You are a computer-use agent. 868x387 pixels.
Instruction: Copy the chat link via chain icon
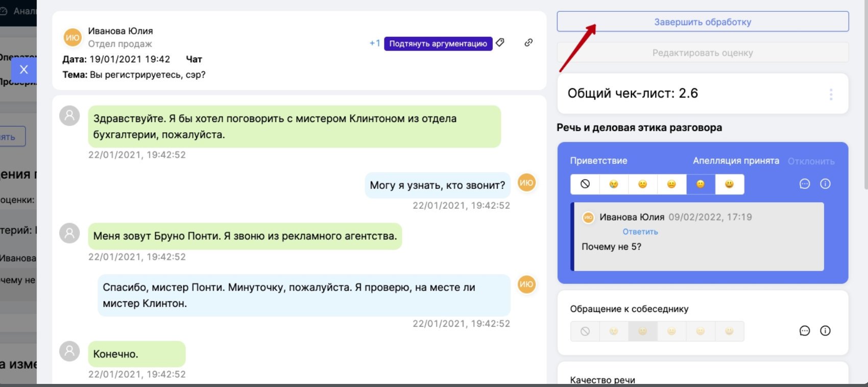pyautogui.click(x=528, y=43)
